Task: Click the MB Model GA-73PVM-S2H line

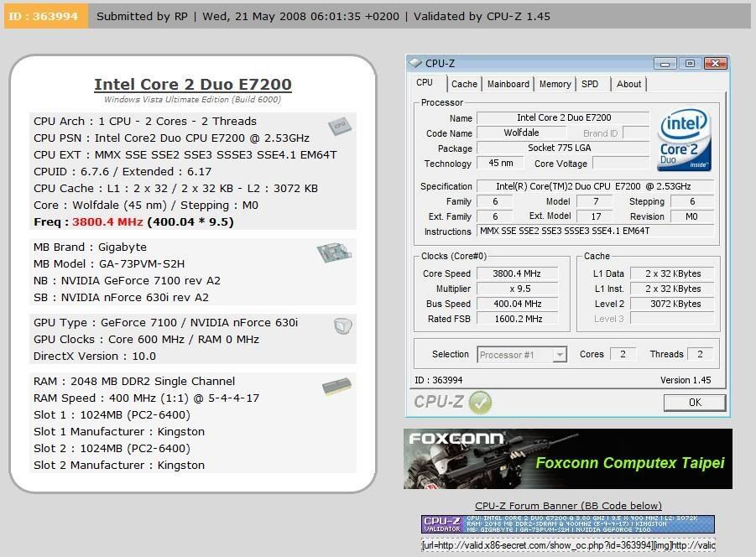Action: [109, 264]
